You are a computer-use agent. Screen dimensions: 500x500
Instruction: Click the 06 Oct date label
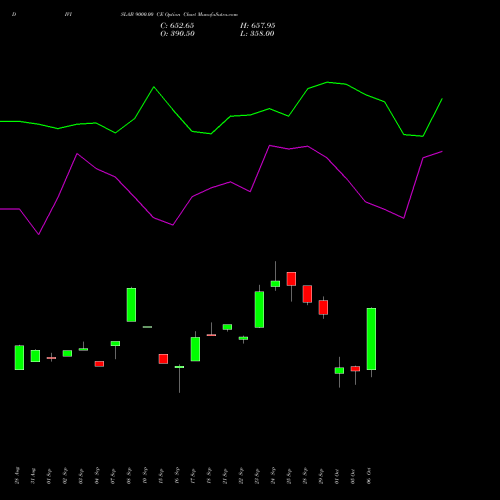coord(369,476)
